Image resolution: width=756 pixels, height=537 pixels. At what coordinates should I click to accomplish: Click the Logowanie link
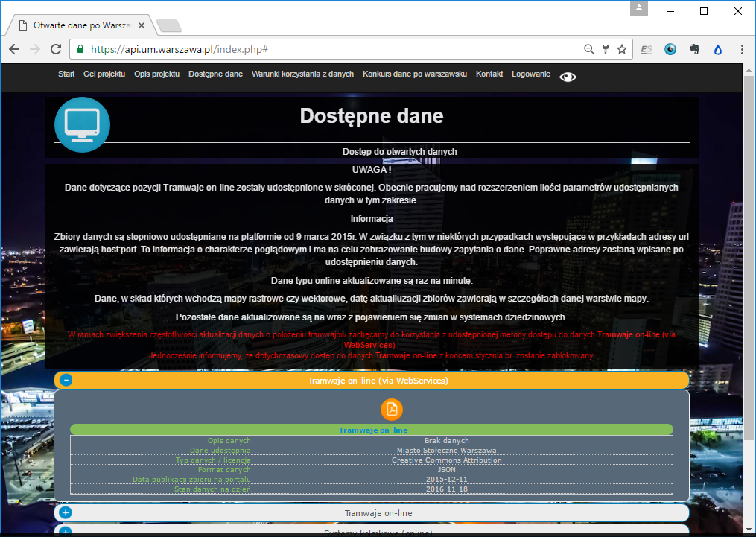[530, 74]
